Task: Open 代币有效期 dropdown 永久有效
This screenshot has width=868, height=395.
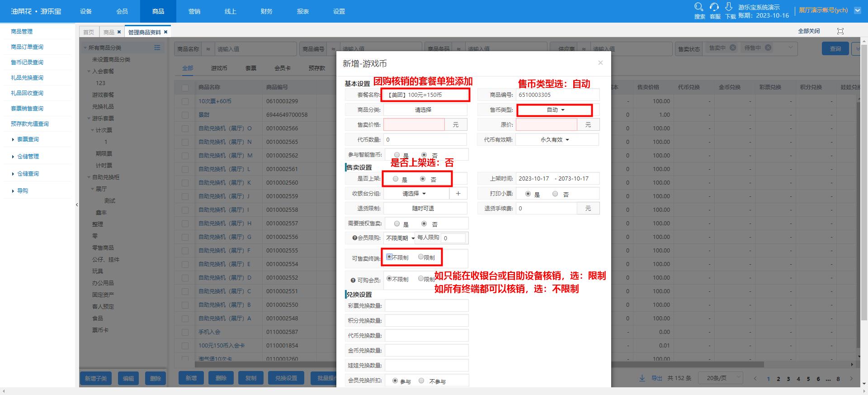Action: (x=557, y=139)
